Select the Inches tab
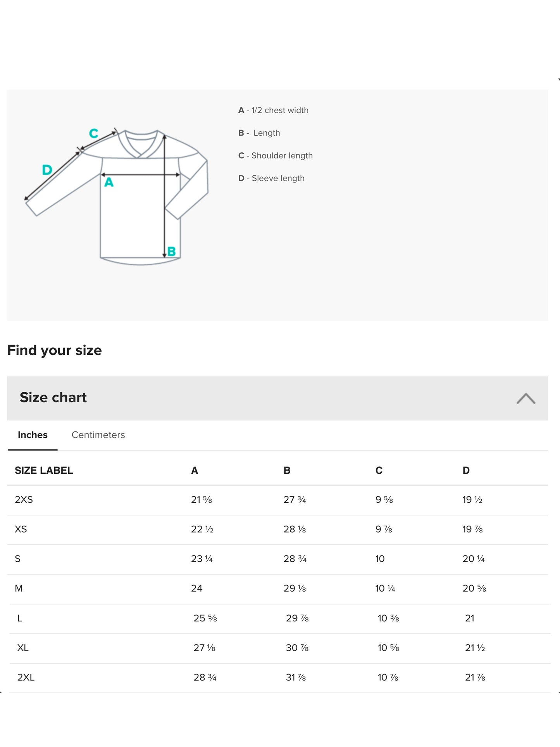The height and width of the screenshot is (747, 560). 33,435
